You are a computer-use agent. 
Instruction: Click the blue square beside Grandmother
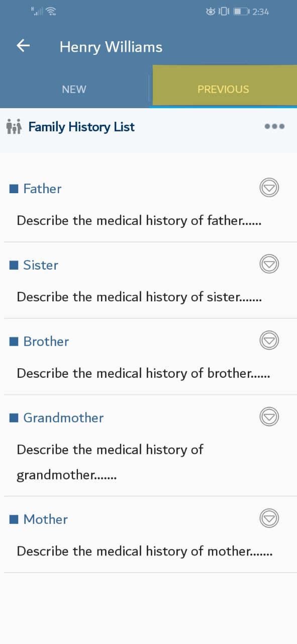pyautogui.click(x=14, y=418)
